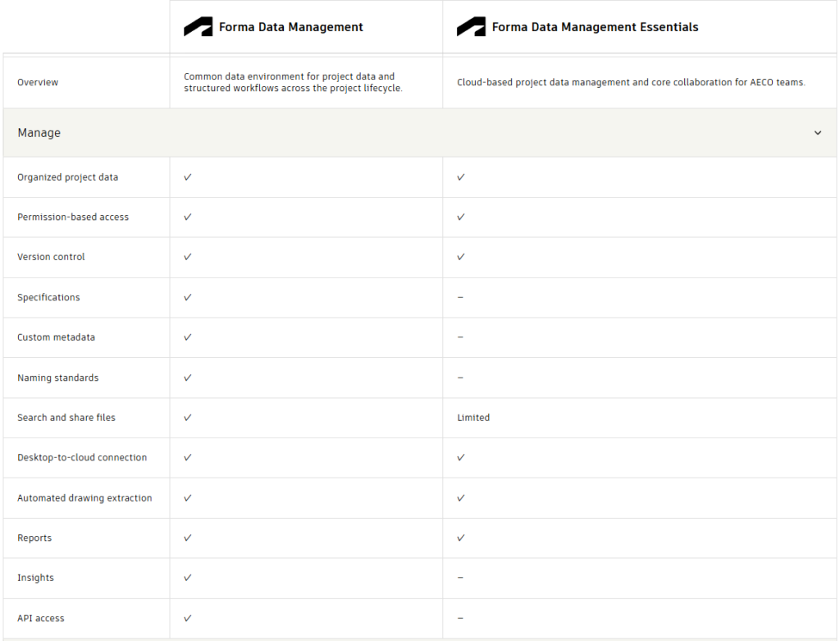This screenshot has height=641, width=840.
Task: Click Essentials checkmark for Version control
Action: pos(461,257)
